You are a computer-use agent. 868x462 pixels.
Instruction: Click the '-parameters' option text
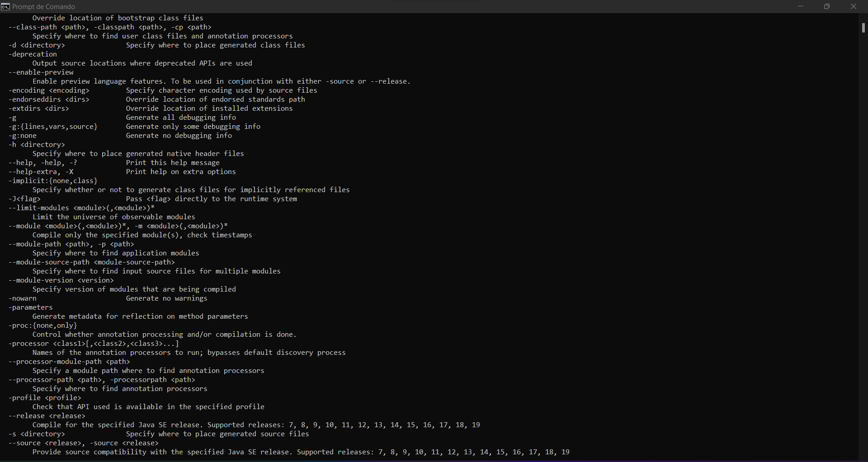(31, 307)
